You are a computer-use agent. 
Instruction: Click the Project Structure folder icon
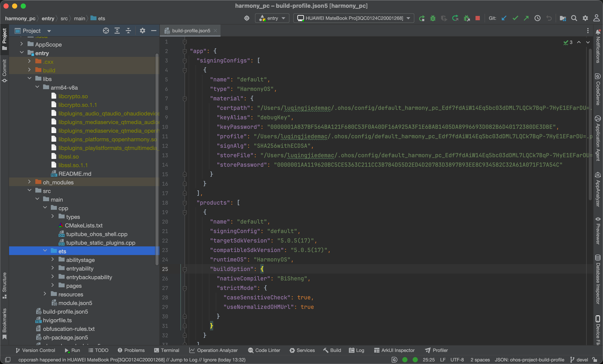563,18
